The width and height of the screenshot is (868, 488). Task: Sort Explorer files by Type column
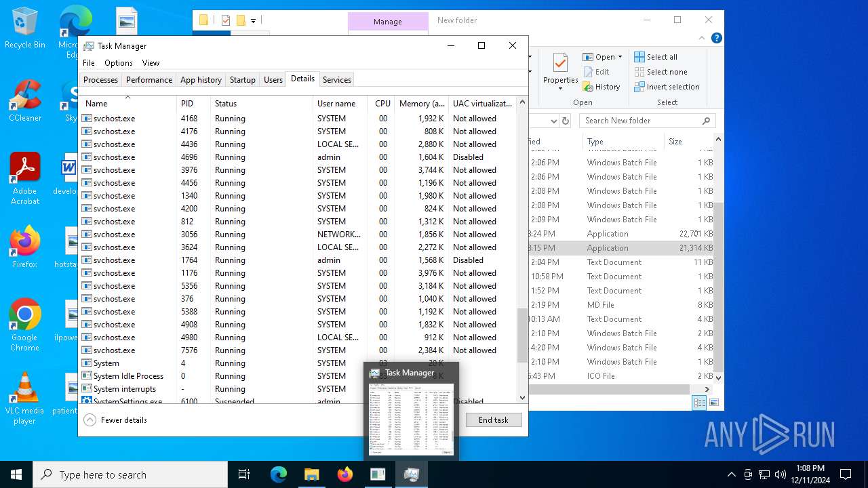[x=623, y=142]
